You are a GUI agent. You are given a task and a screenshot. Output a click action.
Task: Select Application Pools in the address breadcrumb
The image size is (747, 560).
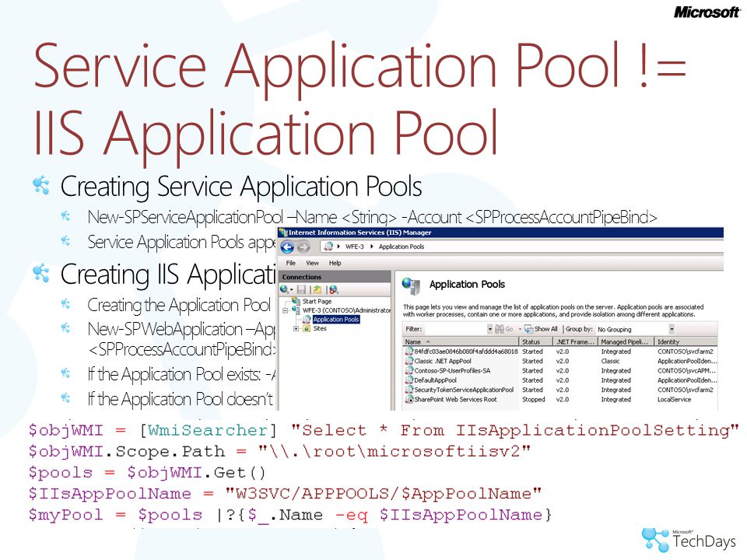click(x=402, y=247)
